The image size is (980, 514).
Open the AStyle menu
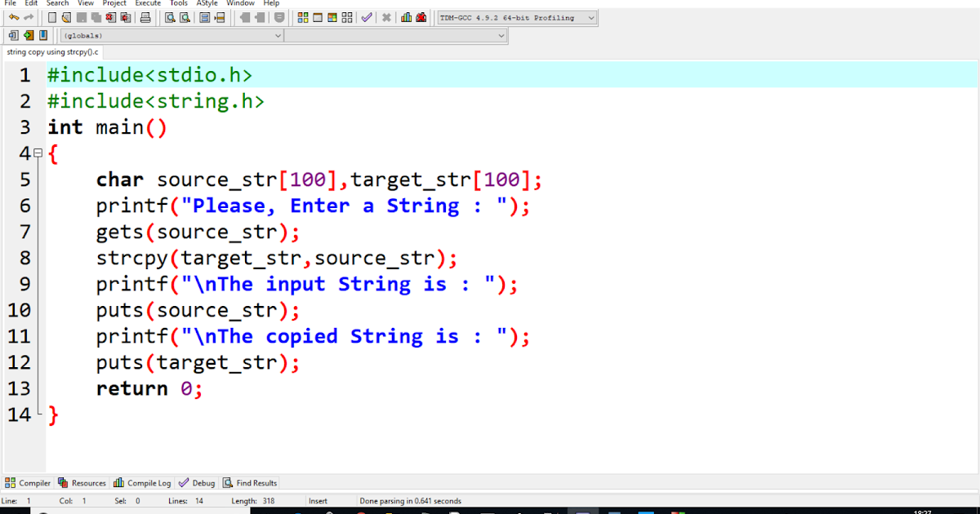point(207,3)
